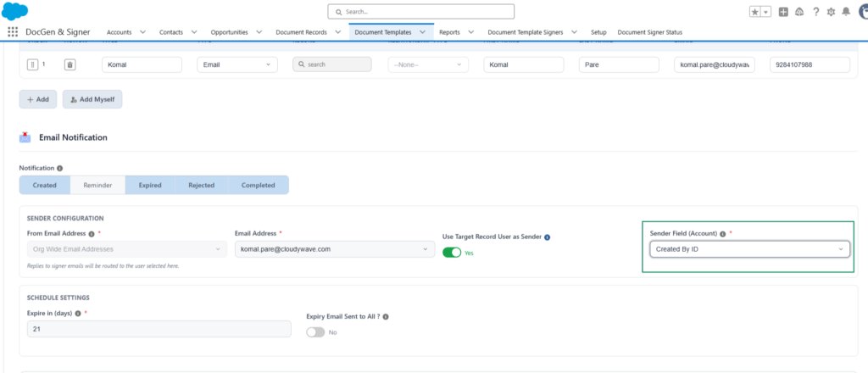This screenshot has height=373, width=868.
Task: Open the Setup gear icon
Action: pos(831,12)
